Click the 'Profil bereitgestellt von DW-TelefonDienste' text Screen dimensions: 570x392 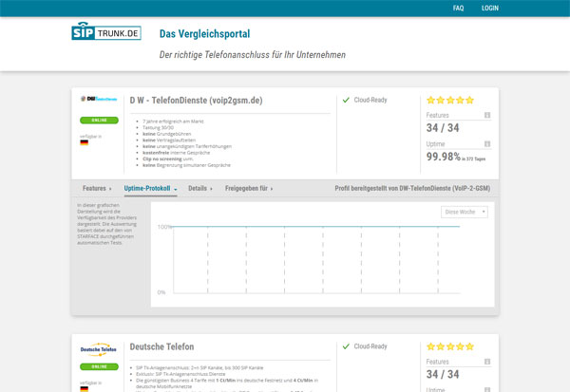412,188
